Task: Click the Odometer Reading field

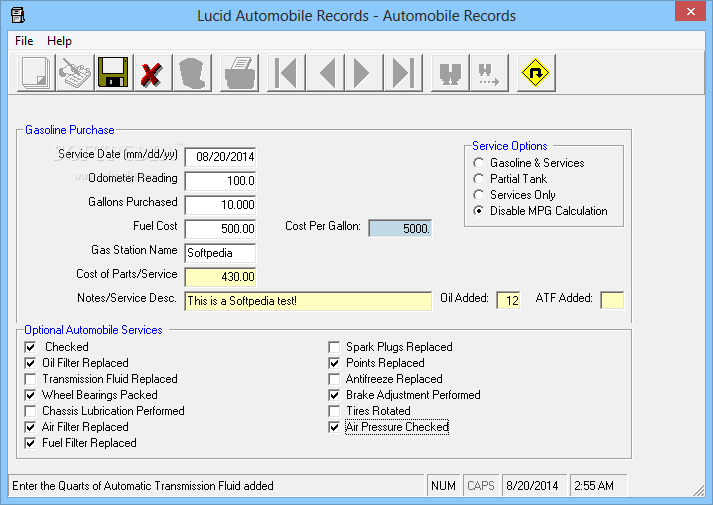Action: coord(220,181)
